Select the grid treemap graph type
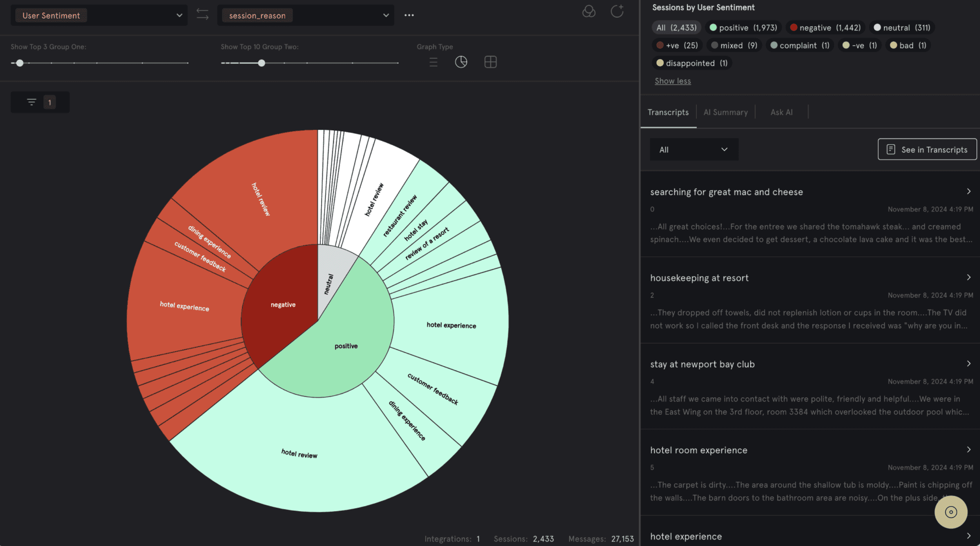The height and width of the screenshot is (546, 980). click(490, 62)
